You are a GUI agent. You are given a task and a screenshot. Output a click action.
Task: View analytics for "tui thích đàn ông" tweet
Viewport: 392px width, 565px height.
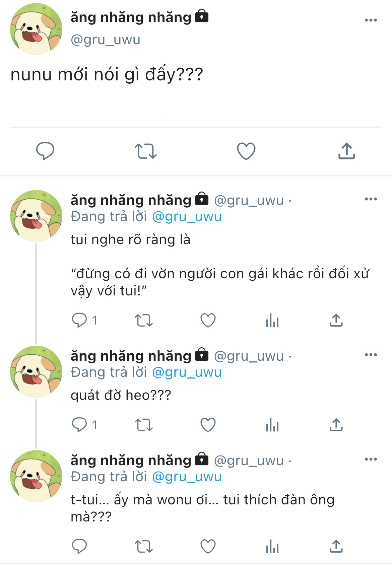tap(272, 546)
